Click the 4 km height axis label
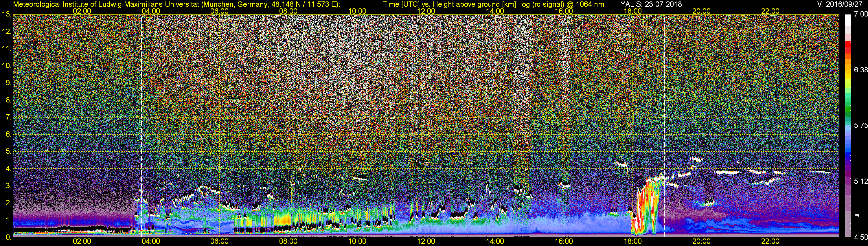 8,169
